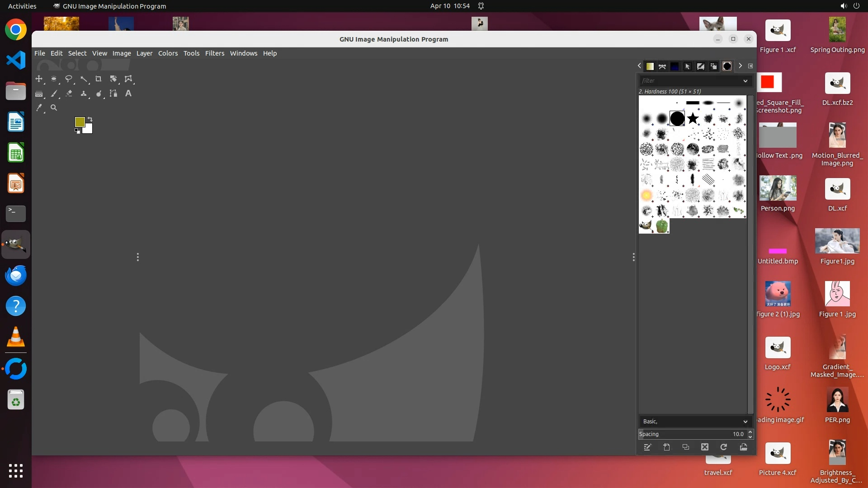Click the create new brush button
This screenshot has width=868, height=488.
667,447
